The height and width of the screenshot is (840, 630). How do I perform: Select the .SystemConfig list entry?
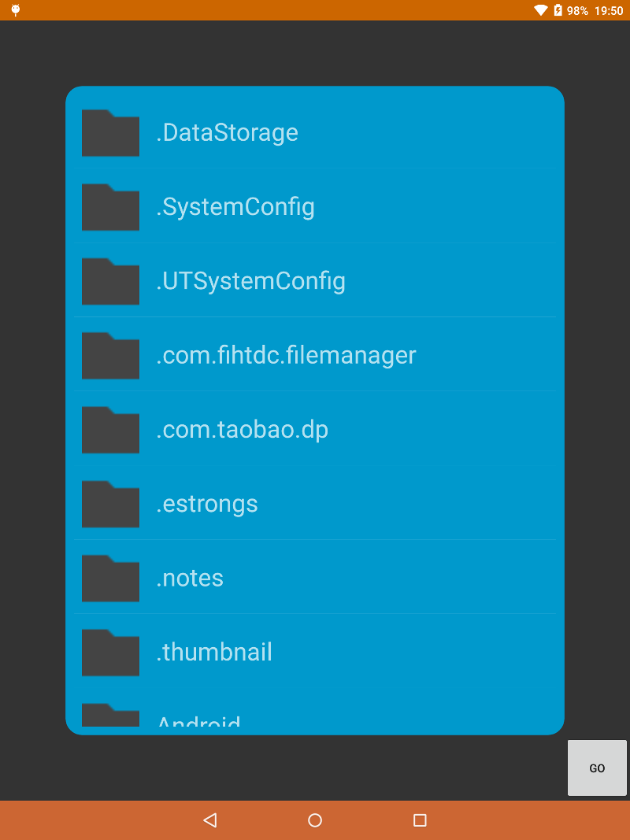click(235, 207)
